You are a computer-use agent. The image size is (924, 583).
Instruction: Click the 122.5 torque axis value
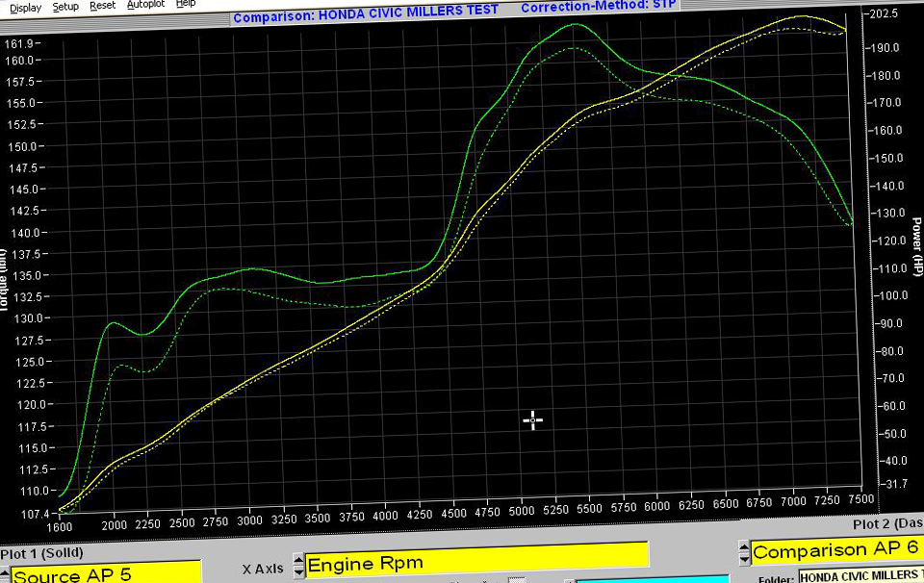point(31,383)
